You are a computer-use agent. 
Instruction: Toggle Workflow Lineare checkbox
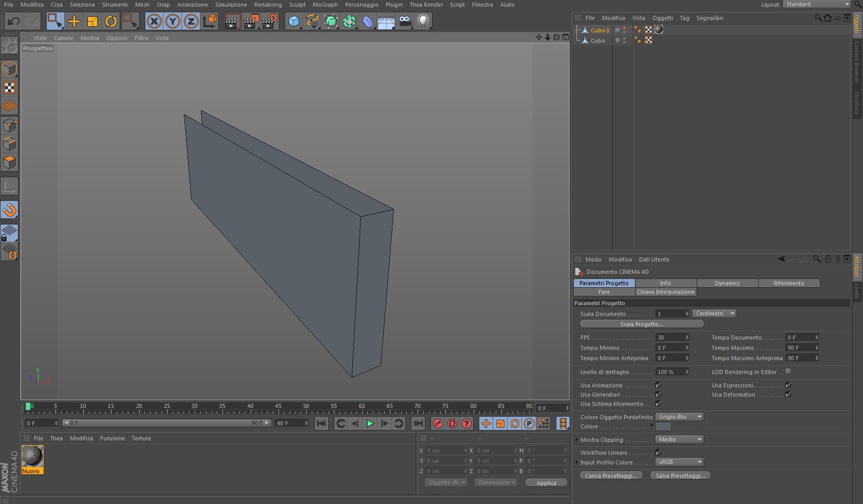pyautogui.click(x=658, y=453)
